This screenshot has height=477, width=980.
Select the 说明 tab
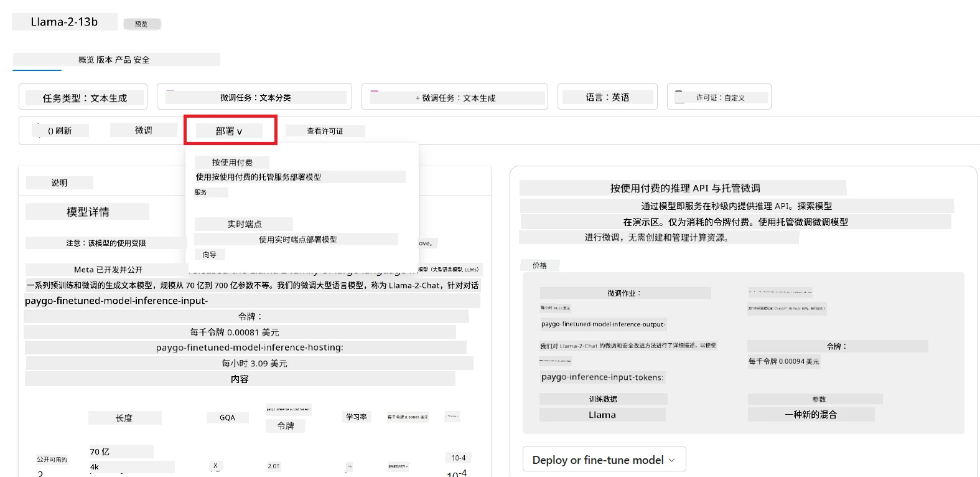60,182
